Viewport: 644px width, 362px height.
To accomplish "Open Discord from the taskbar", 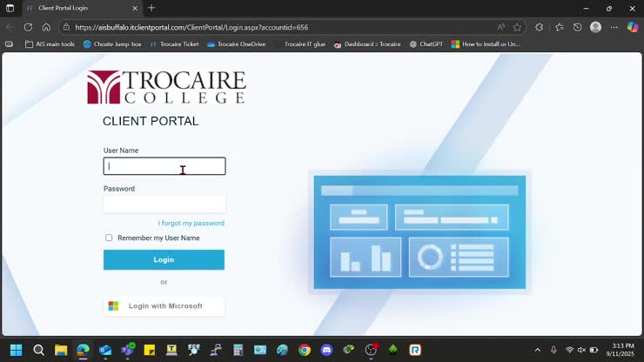I will point(326,350).
